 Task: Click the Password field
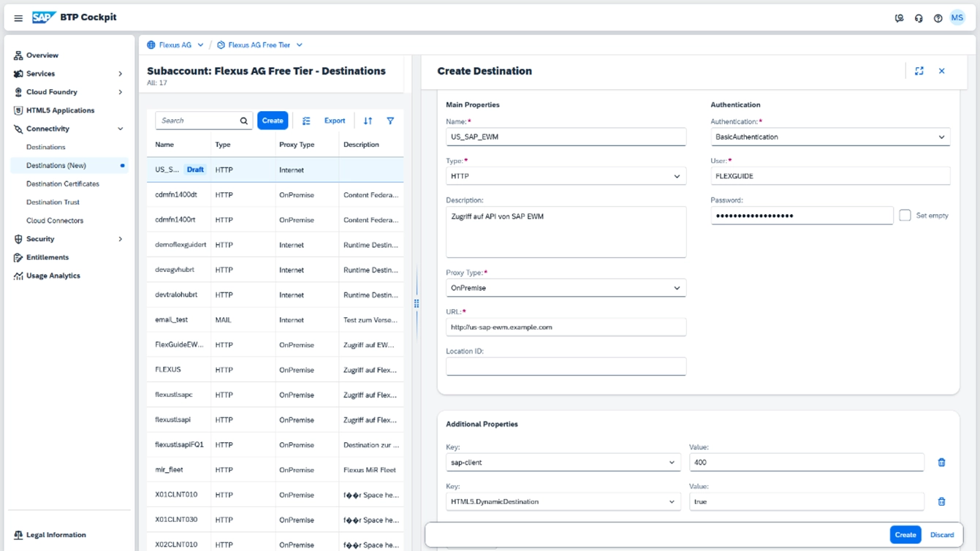tap(802, 216)
